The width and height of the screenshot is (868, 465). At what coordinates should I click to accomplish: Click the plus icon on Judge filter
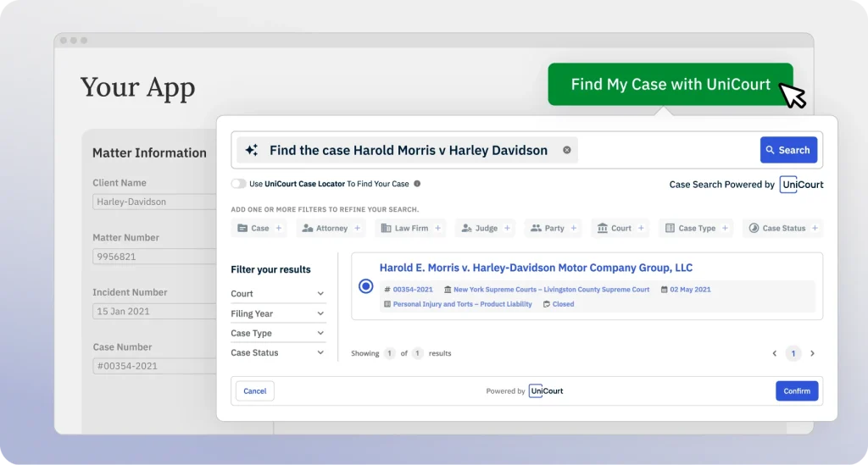point(507,228)
